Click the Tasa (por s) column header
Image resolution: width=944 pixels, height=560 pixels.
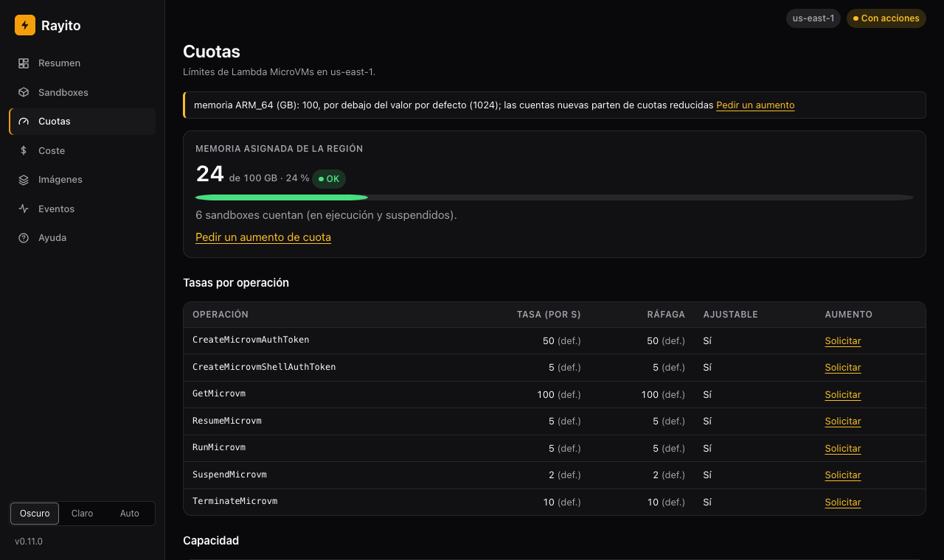549,315
